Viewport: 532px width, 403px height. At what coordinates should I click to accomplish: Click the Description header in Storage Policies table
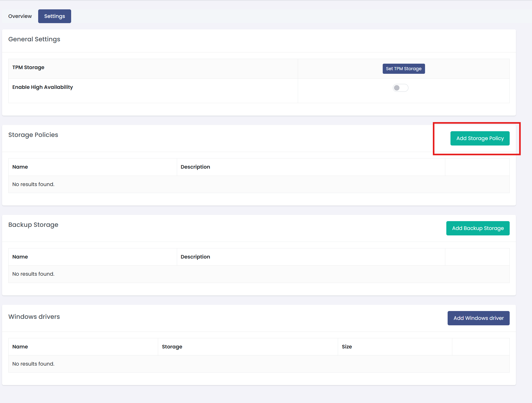[195, 167]
